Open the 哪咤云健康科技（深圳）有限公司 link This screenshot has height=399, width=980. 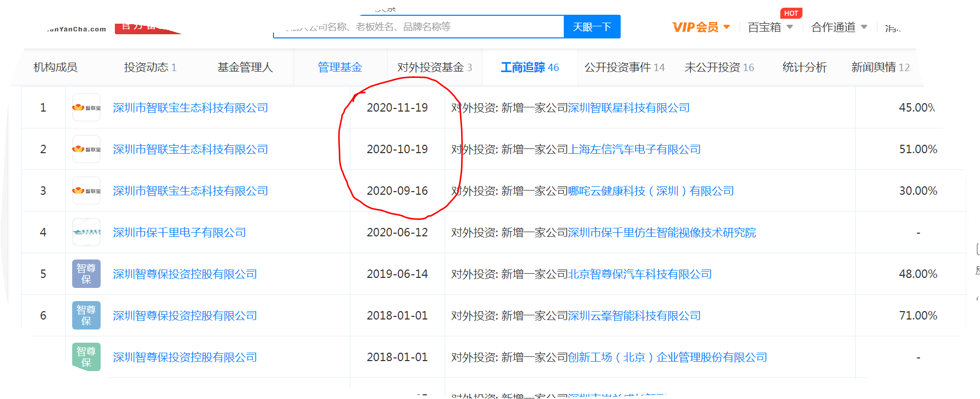coord(651,191)
